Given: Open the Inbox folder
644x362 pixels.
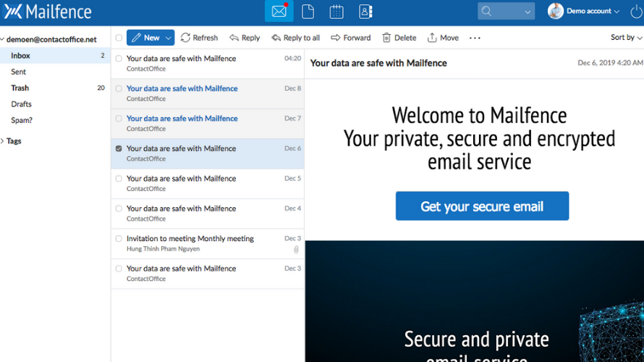Looking at the screenshot, I should (x=55, y=56).
